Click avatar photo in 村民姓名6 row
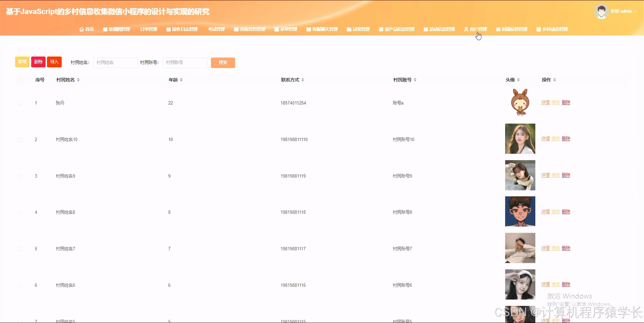Screen dimensions: 644x323 [x=520, y=284]
